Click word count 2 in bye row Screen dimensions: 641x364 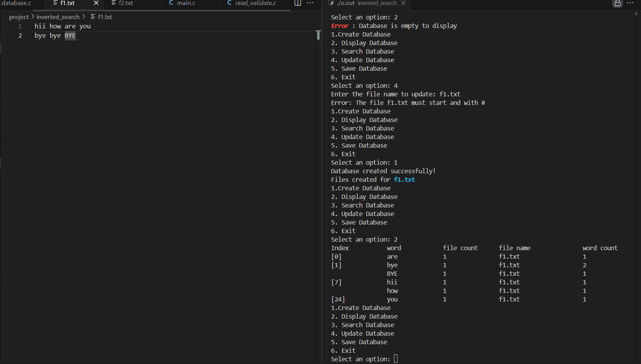584,265
